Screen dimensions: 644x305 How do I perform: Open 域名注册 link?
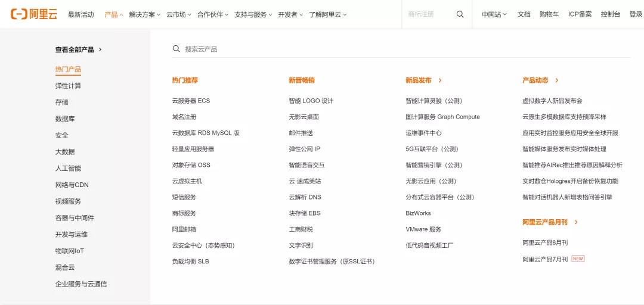click(184, 117)
